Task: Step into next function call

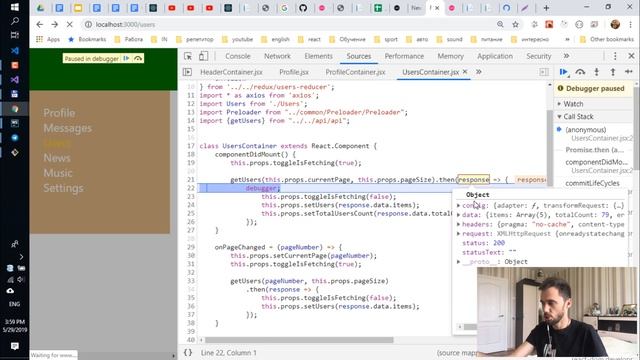Action: coord(596,72)
